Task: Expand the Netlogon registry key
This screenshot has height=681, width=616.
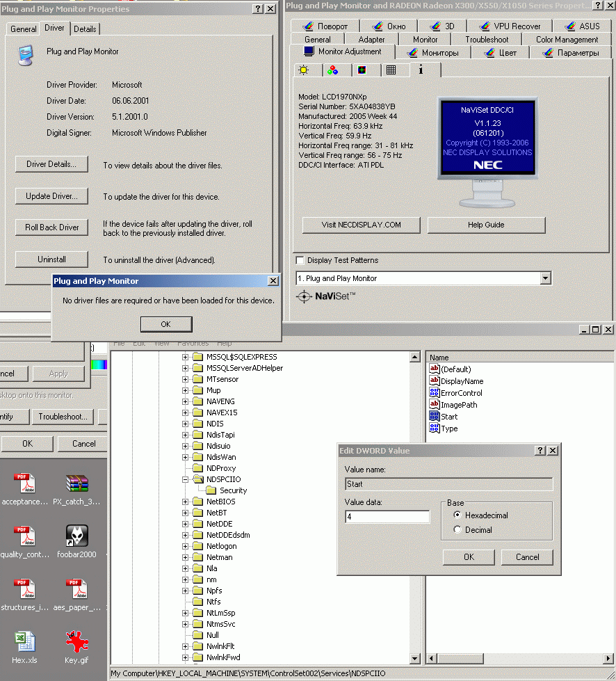Action: (x=186, y=546)
